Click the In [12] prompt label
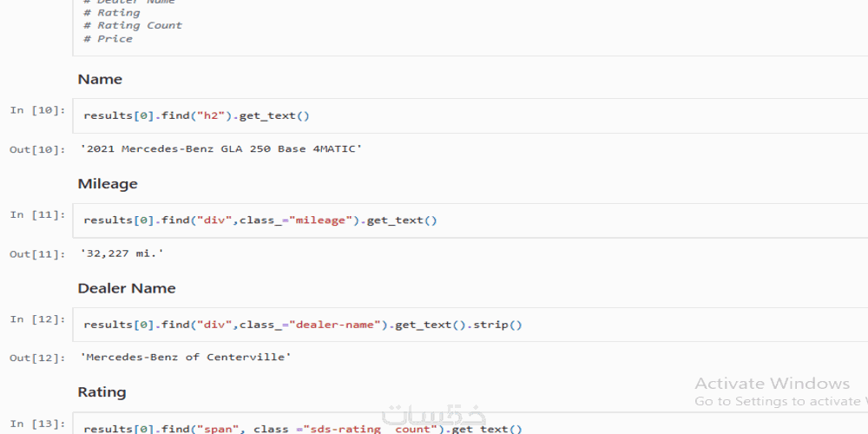This screenshot has width=868, height=434. (x=37, y=319)
